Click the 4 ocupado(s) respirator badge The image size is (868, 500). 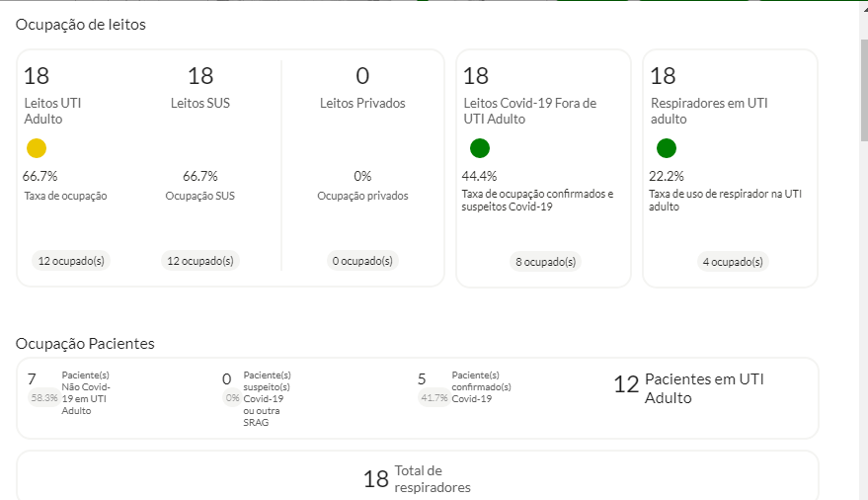(733, 262)
